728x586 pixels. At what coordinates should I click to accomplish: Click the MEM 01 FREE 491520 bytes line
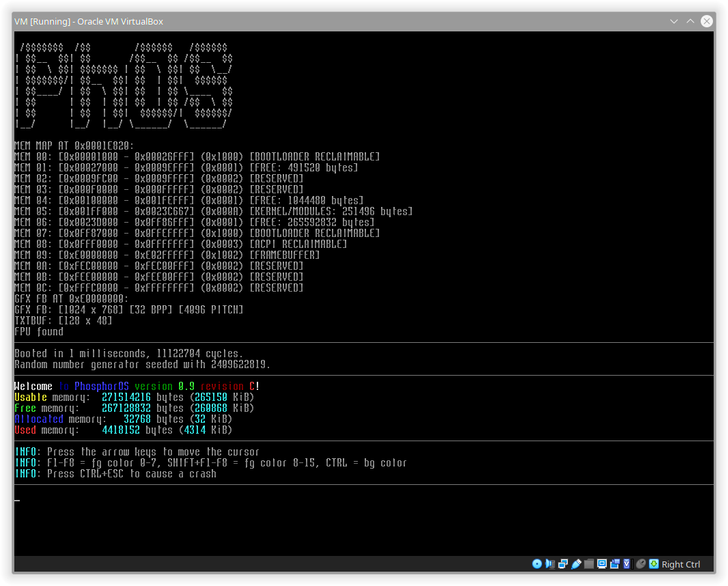point(186,167)
